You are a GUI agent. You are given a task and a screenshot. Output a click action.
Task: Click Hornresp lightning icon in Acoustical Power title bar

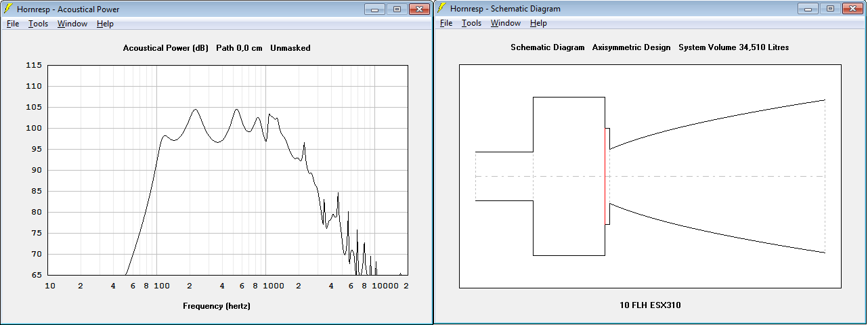pyautogui.click(x=8, y=8)
